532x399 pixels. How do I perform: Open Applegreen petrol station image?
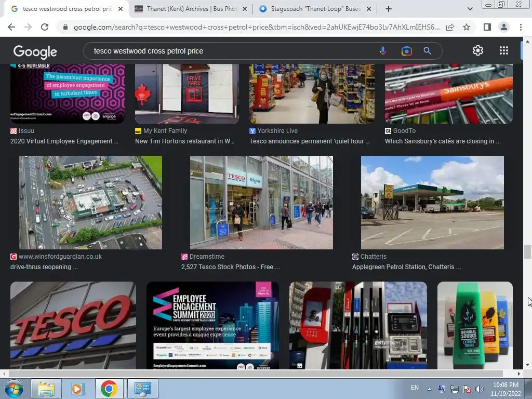point(432,203)
